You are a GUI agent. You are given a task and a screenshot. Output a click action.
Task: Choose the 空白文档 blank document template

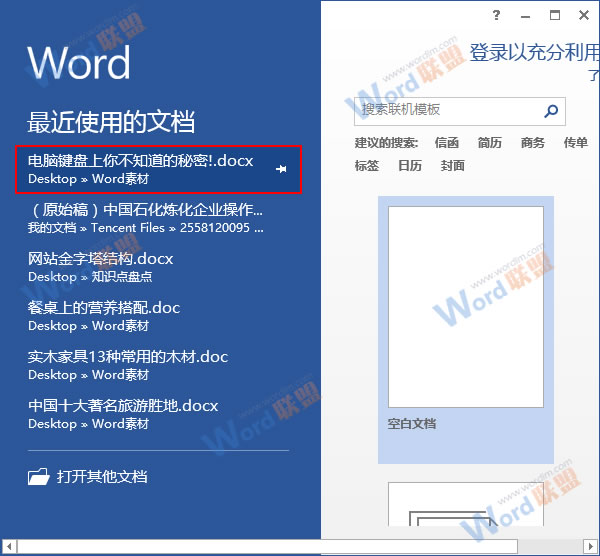click(466, 330)
